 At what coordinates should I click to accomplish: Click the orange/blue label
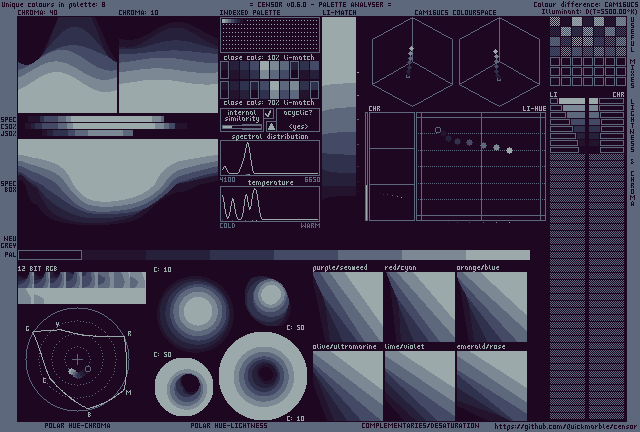478,267
